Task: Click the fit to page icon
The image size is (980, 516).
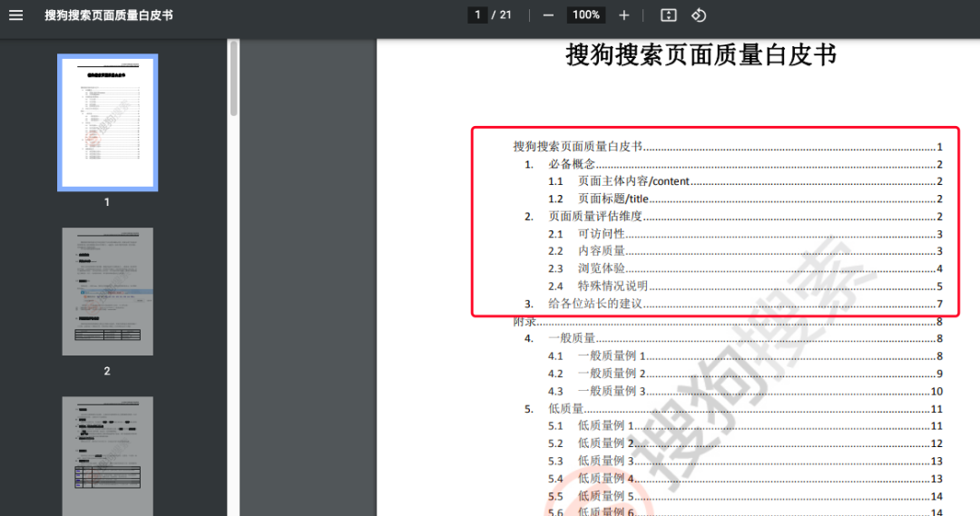Action: 669,15
